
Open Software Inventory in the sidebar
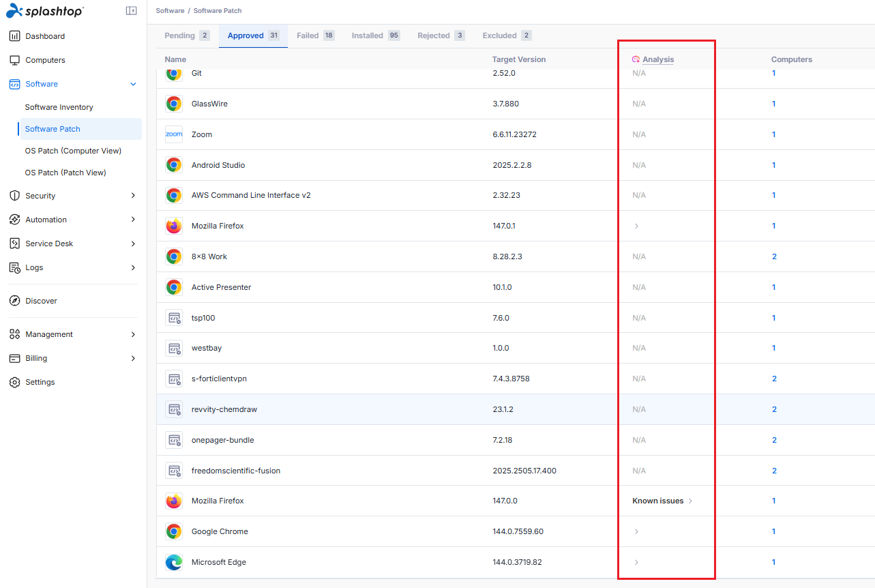pos(59,107)
